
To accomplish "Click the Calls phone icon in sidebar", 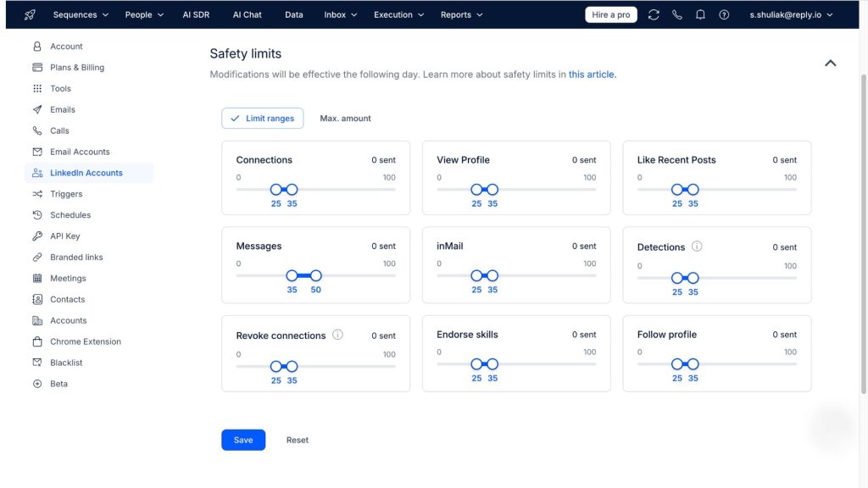I will click(37, 130).
